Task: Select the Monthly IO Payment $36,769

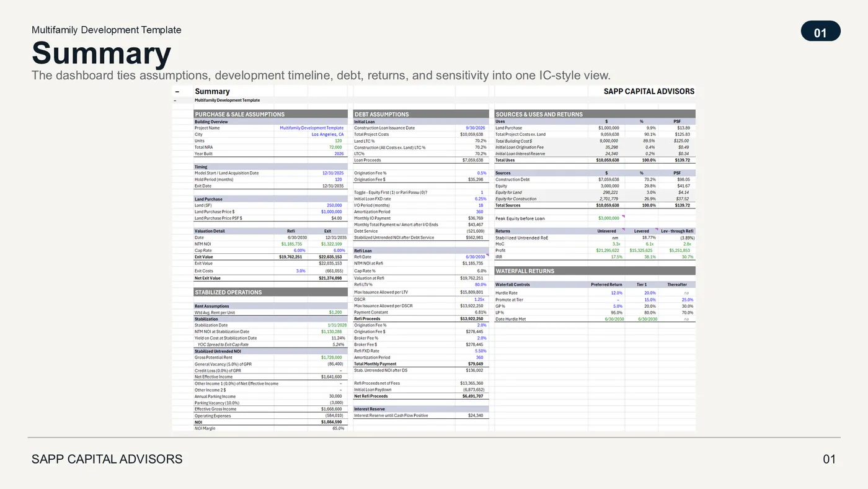Action: pyautogui.click(x=475, y=218)
